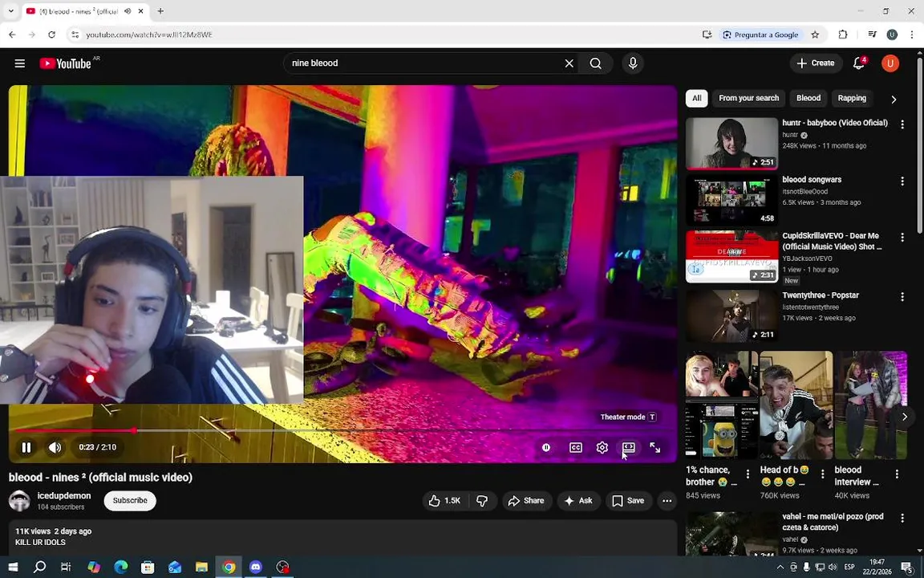The width and height of the screenshot is (924, 578).
Task: Open options for bleood songwars
Action: coord(902,181)
